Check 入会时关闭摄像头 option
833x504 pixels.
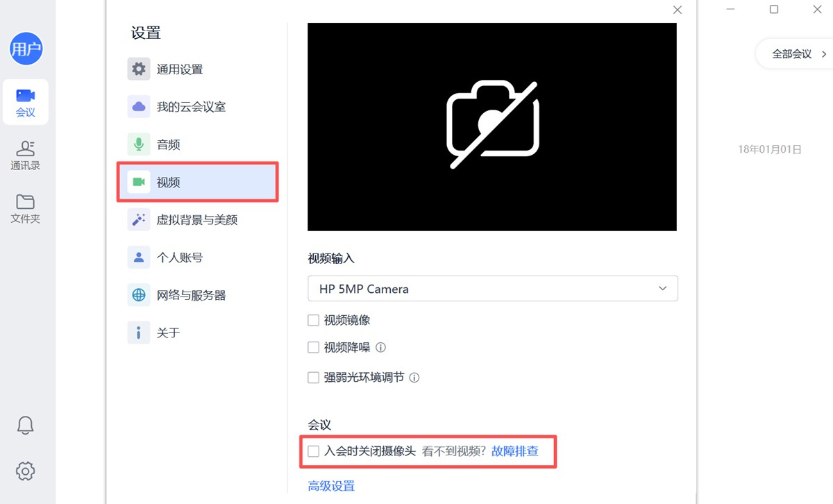(313, 451)
